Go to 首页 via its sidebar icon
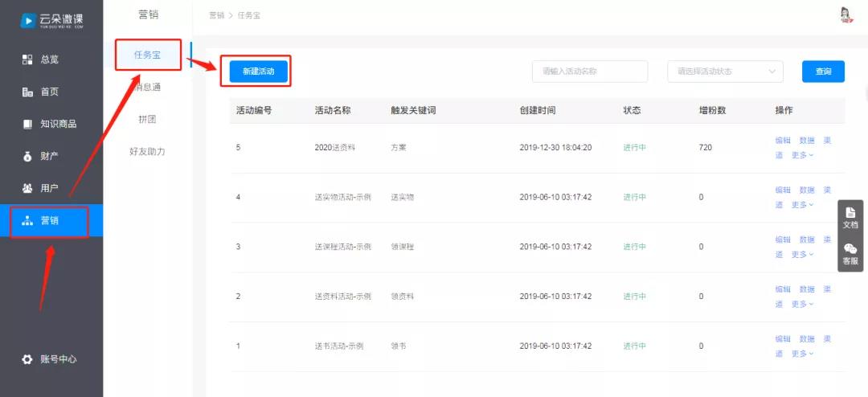868x397 pixels. coord(27,92)
